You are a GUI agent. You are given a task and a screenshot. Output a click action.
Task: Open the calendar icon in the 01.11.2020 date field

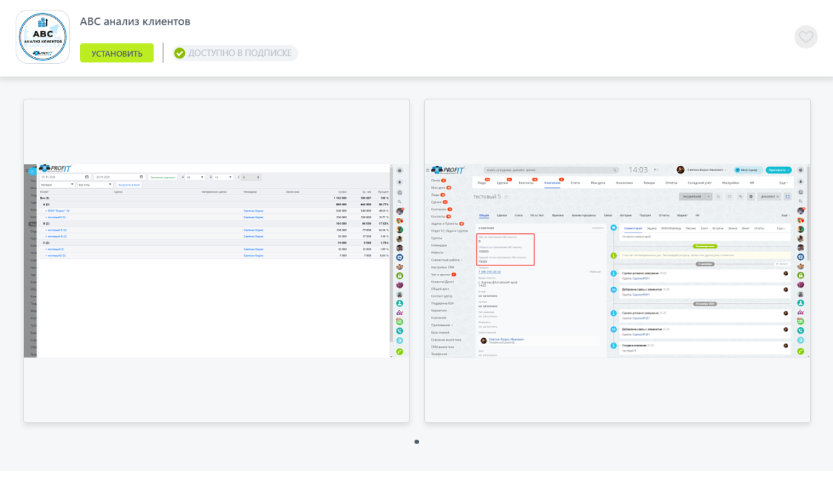pyautogui.click(x=87, y=177)
